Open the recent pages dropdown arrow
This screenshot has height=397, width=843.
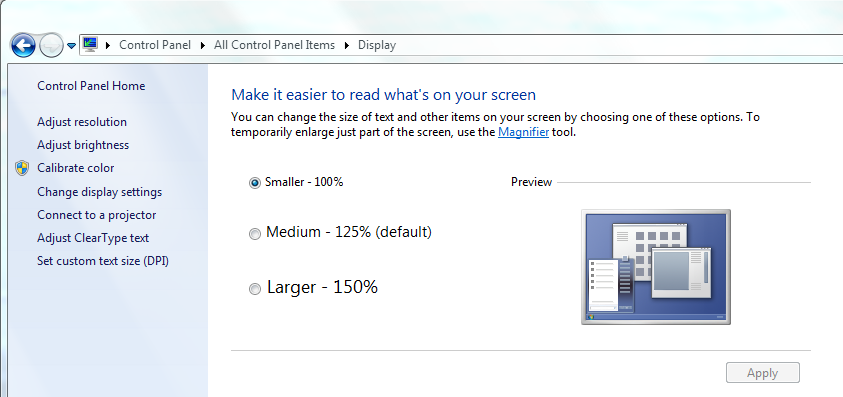72,46
